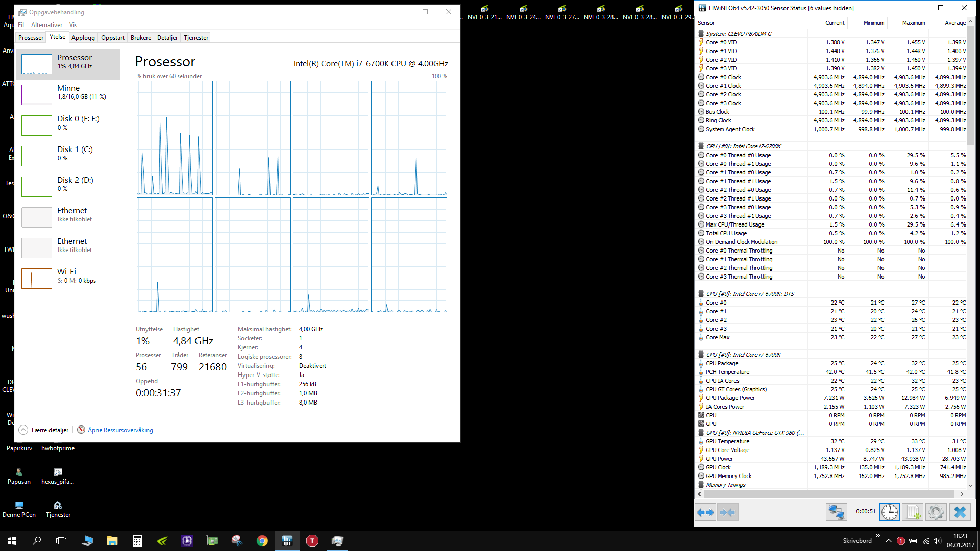Screen dimensions: 980x551
Task: Open Tjenester desktop shortcut
Action: click(x=58, y=509)
